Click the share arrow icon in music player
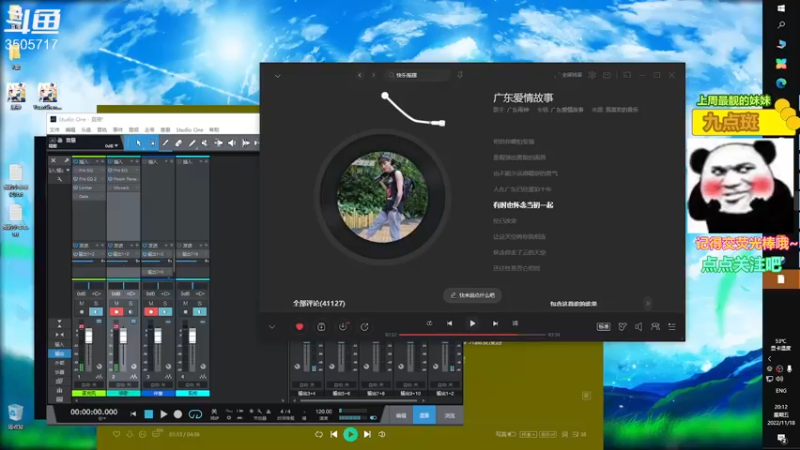800x450 pixels. (364, 327)
